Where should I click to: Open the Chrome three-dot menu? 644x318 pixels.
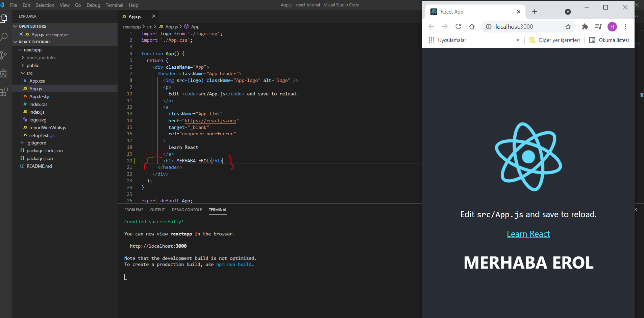(x=625, y=27)
